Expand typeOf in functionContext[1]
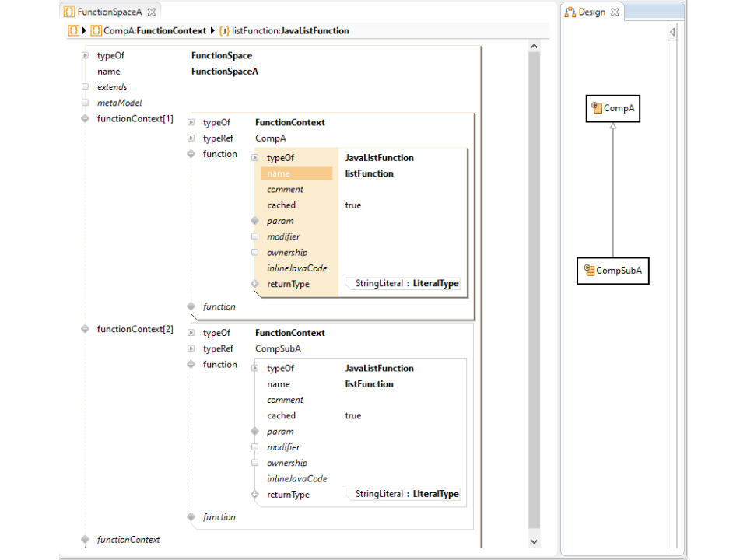747x560 pixels. (191, 122)
